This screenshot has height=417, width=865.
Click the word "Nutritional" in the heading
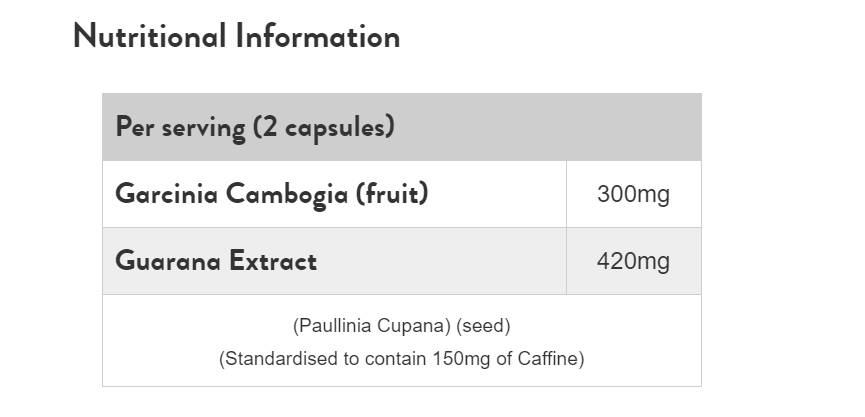point(150,37)
